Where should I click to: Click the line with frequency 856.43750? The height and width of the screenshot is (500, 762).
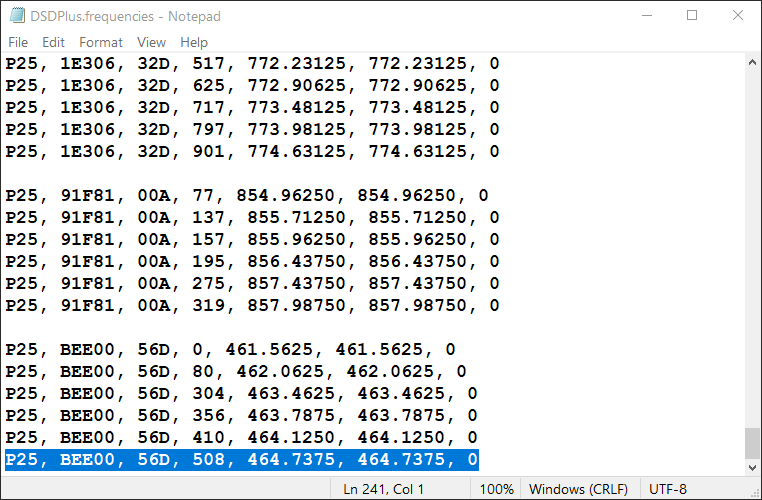252,261
